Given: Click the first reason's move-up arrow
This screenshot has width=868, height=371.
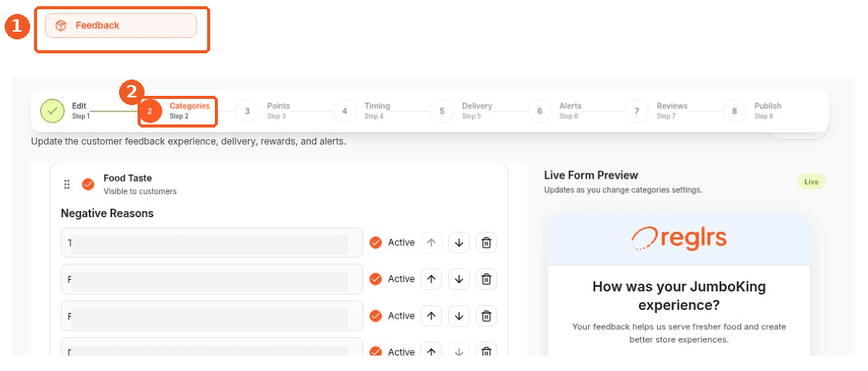Looking at the screenshot, I should point(431,243).
